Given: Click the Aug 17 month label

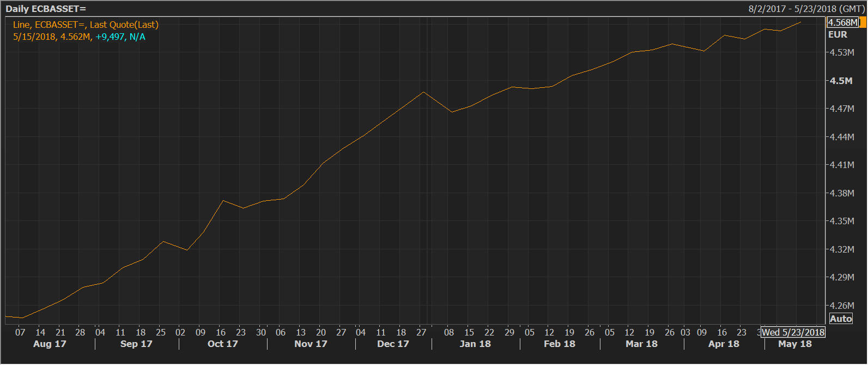Looking at the screenshot, I should (x=50, y=344).
